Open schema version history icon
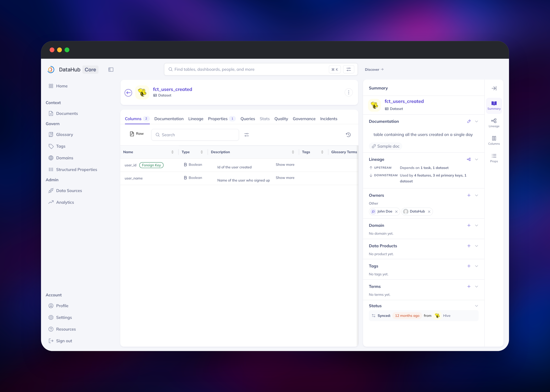 click(348, 135)
